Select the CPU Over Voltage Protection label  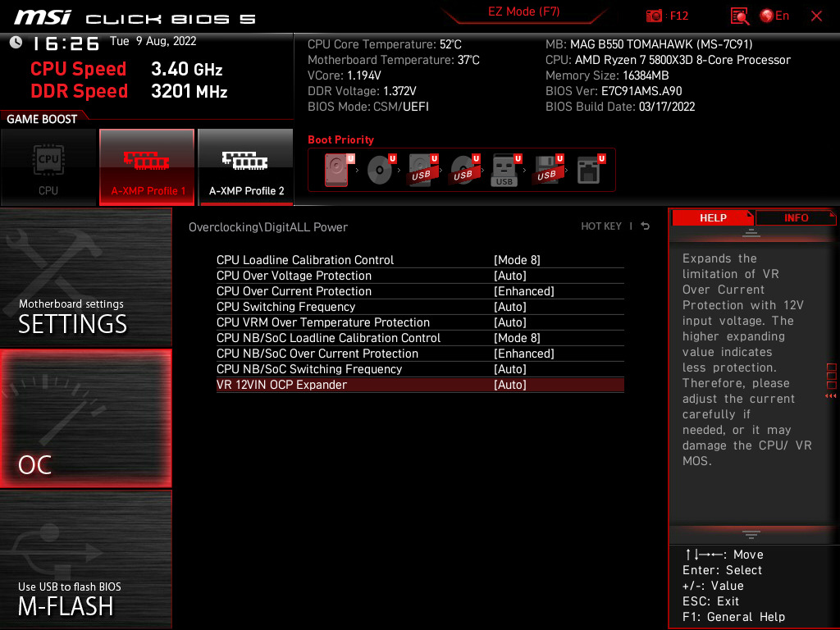point(294,276)
